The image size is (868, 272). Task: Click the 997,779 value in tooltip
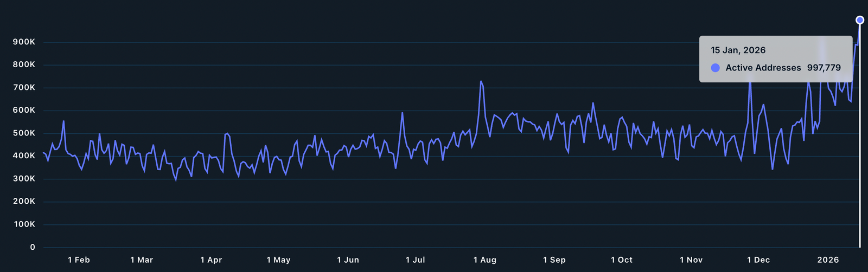pos(824,68)
